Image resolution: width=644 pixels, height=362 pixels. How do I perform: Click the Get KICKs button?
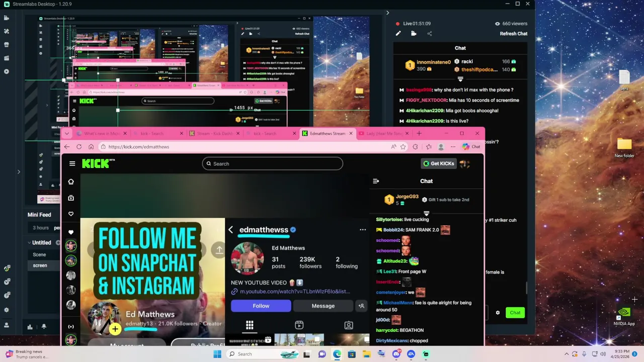point(439,163)
